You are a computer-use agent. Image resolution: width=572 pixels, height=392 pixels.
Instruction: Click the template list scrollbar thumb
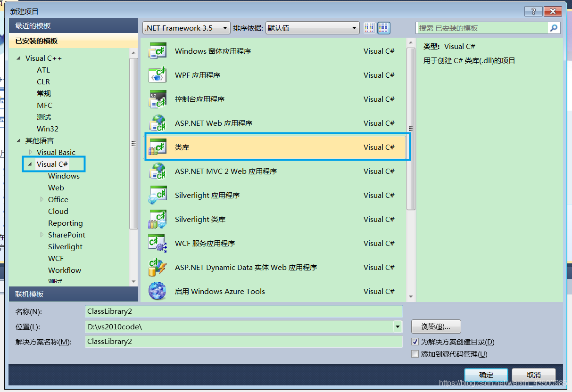coord(411,128)
